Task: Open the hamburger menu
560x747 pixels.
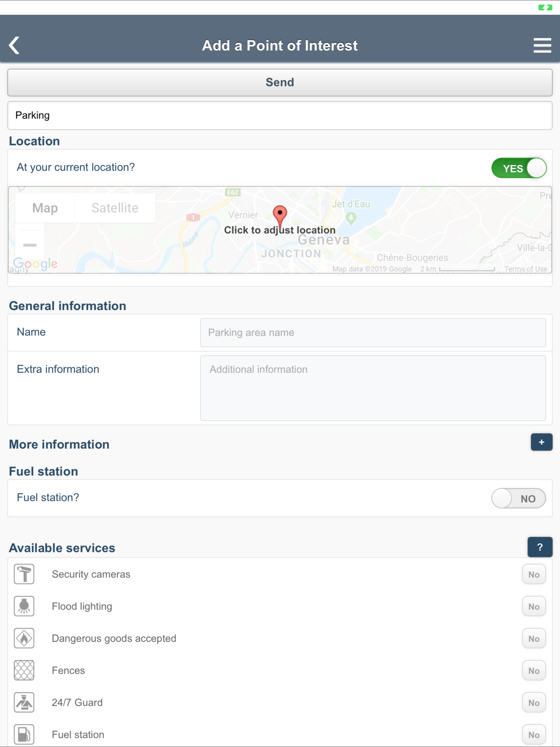Action: pos(542,45)
